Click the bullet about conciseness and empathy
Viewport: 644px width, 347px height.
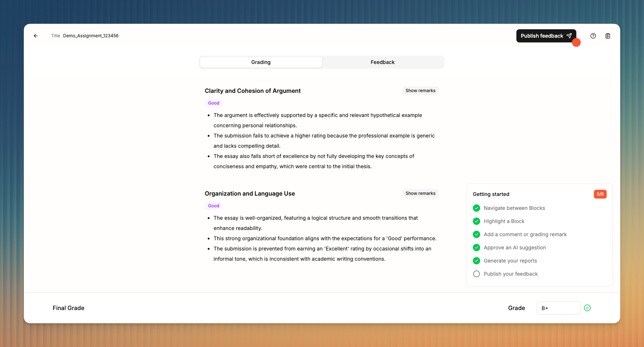314,161
